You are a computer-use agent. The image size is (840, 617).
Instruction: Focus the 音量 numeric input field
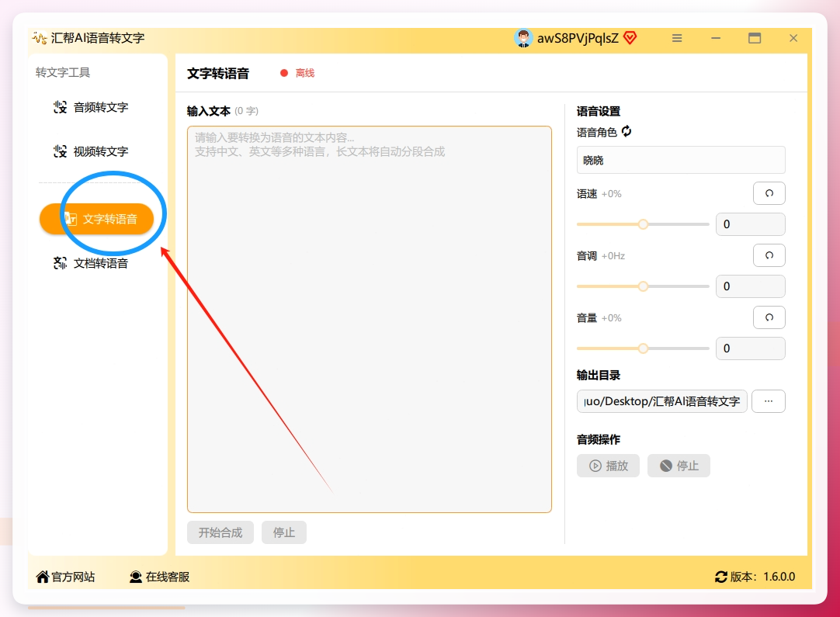(x=750, y=348)
